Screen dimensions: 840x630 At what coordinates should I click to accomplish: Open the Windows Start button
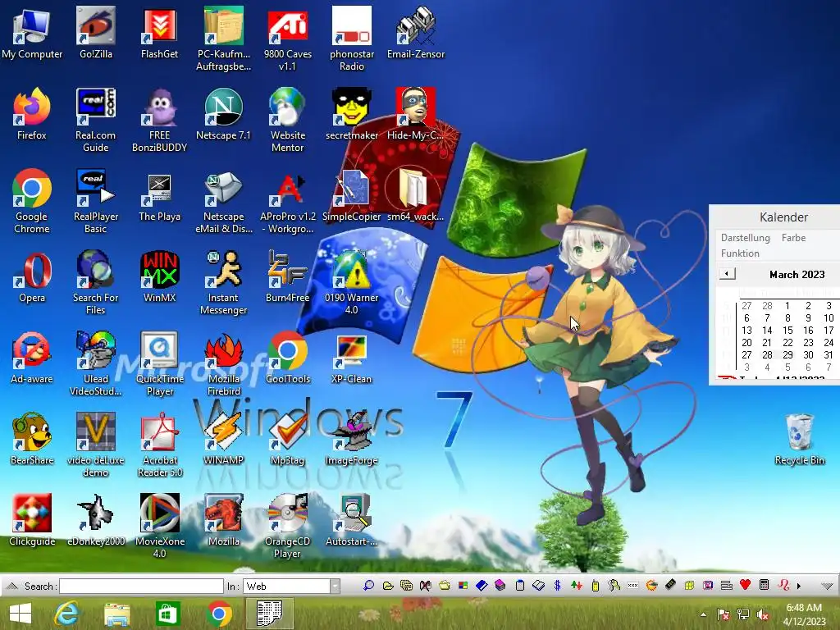click(21, 614)
